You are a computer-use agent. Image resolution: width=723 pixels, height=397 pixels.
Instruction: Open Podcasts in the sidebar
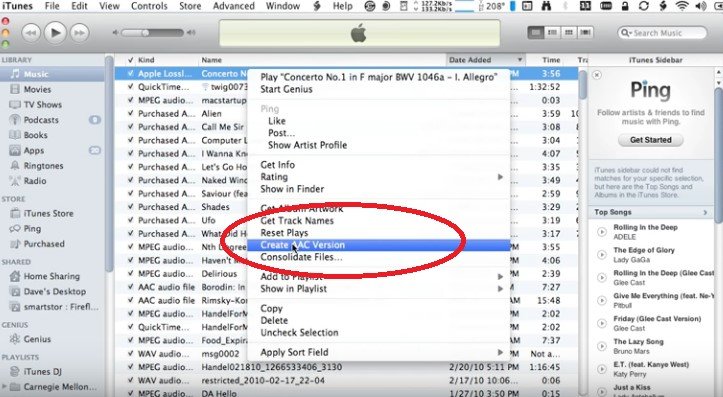(x=41, y=120)
